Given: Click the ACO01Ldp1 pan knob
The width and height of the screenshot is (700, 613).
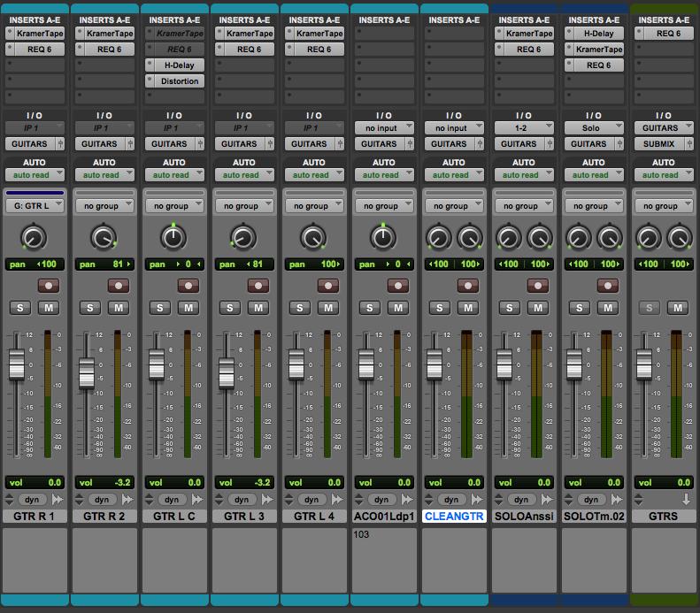Looking at the screenshot, I should 383,237.
